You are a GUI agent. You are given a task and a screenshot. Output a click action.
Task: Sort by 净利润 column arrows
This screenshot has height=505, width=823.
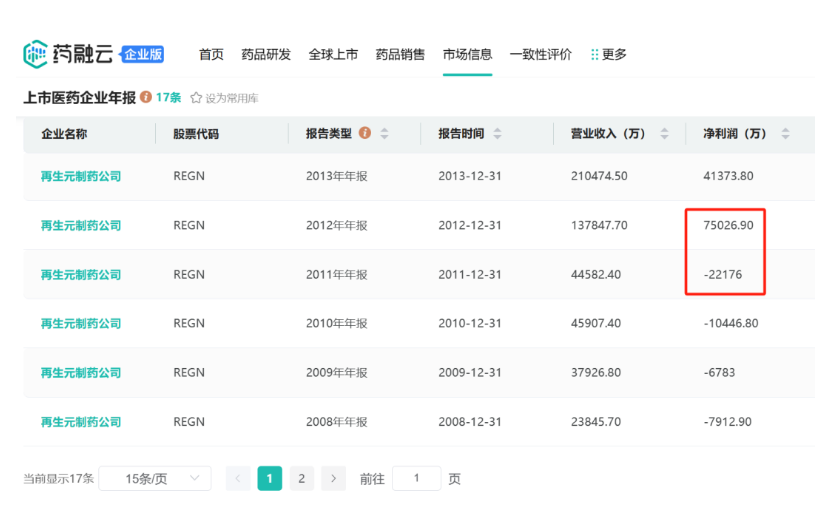(x=785, y=133)
